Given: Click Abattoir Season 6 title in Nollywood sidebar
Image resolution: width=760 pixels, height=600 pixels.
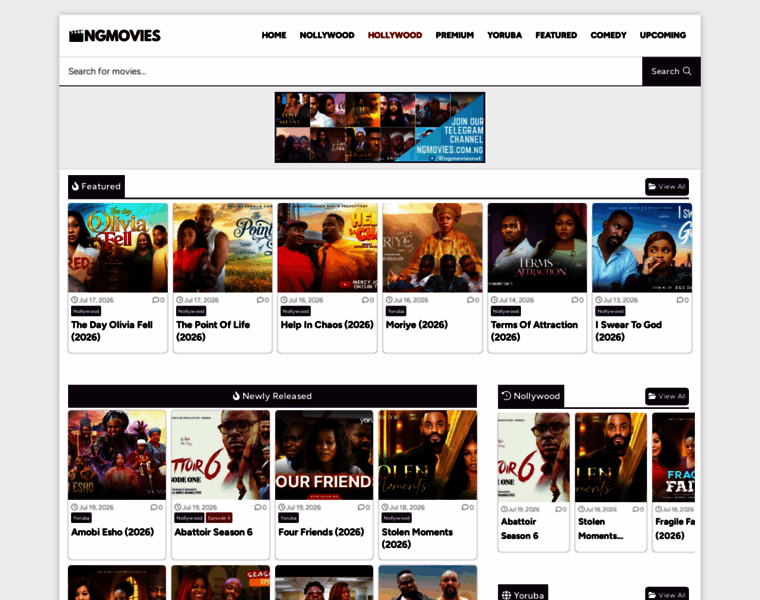Looking at the screenshot, I should click(519, 529).
